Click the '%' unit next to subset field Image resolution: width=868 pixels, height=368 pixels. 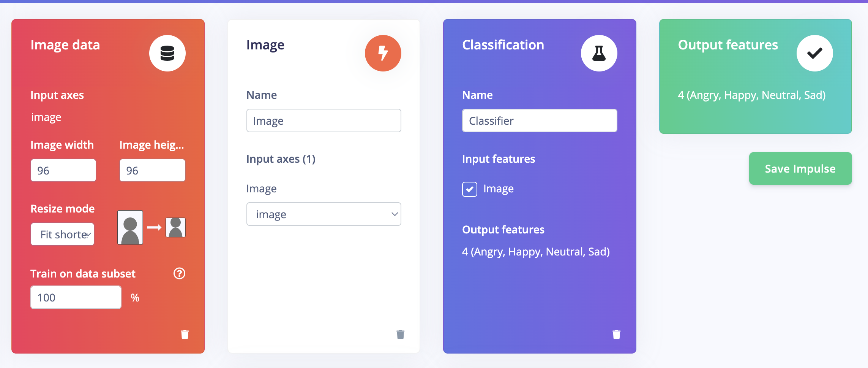click(x=135, y=298)
